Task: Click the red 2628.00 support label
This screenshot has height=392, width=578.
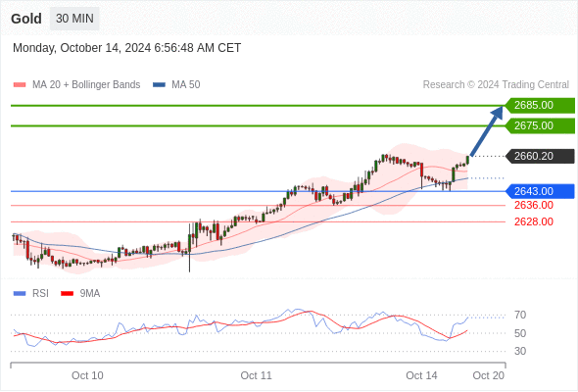Action: point(534,222)
